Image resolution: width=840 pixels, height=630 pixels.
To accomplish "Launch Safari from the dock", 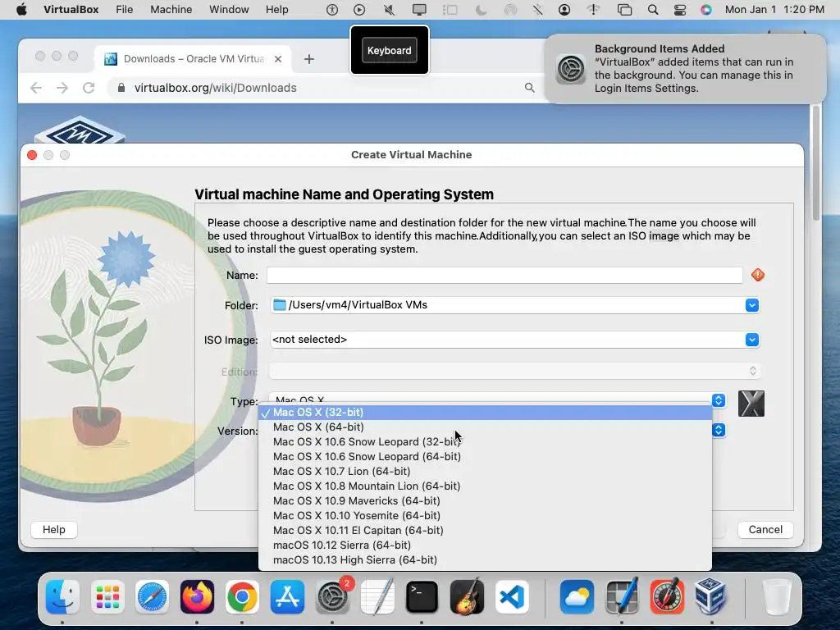I will click(x=152, y=597).
